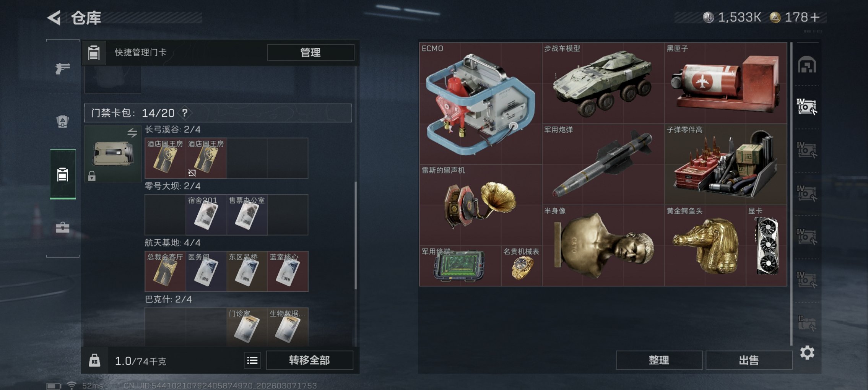The height and width of the screenshot is (390, 868).
Task: Click the 整理 button
Action: pos(659,360)
